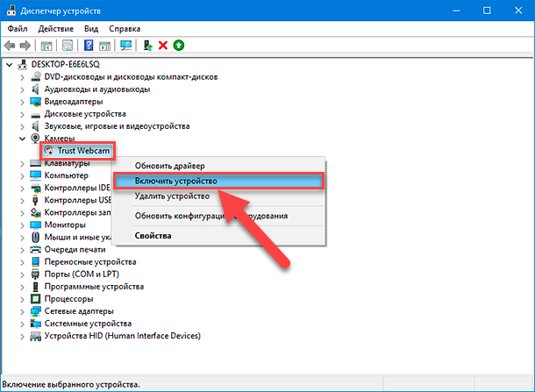Image resolution: width=535 pixels, height=392 pixels.
Task: Choose Обновить драйвер in context menu
Action: (x=218, y=166)
